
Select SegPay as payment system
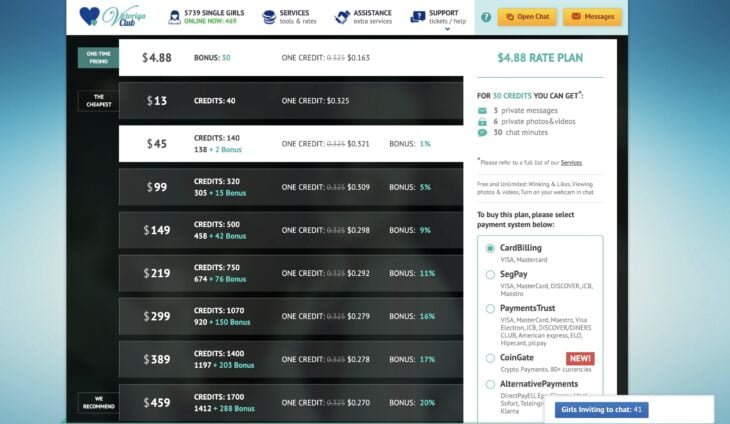(490, 274)
